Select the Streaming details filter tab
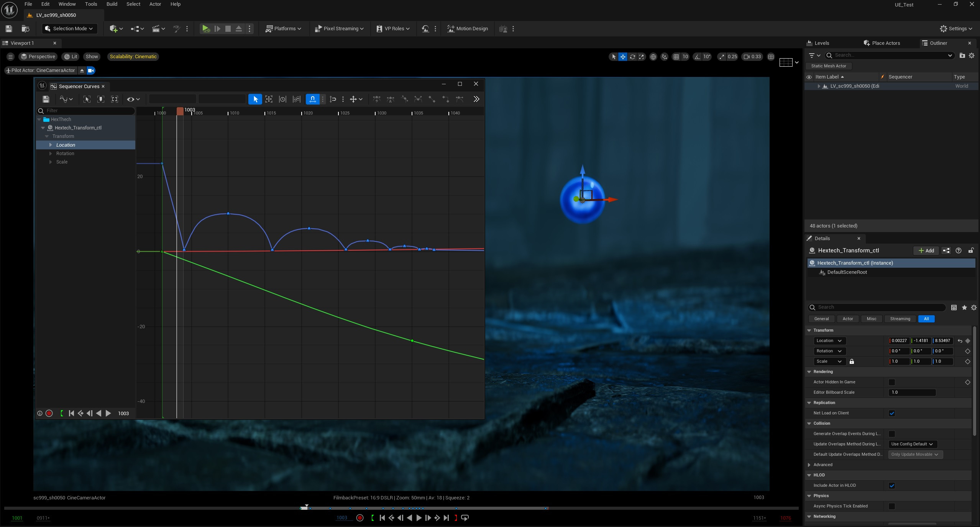980x527 pixels. 900,319
